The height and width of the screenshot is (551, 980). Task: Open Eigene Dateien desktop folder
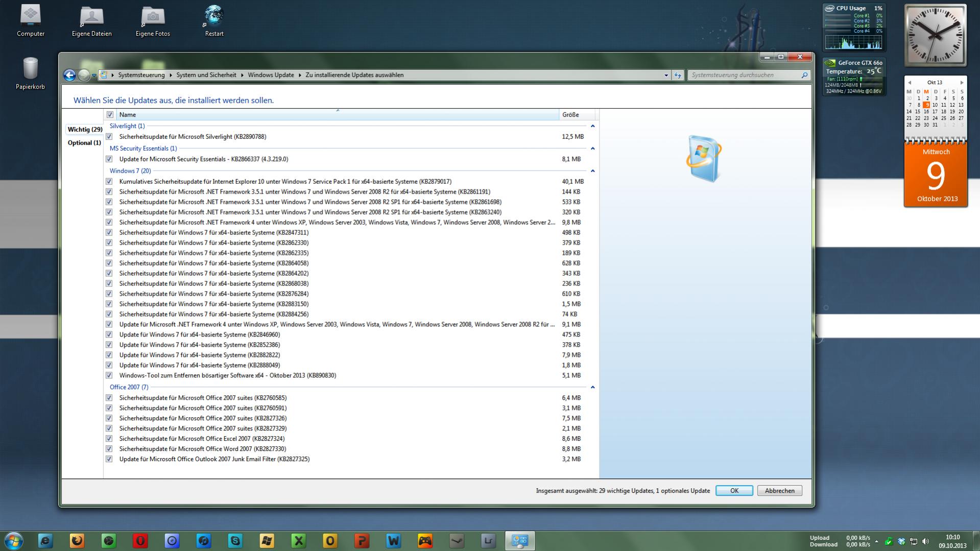click(x=92, y=20)
